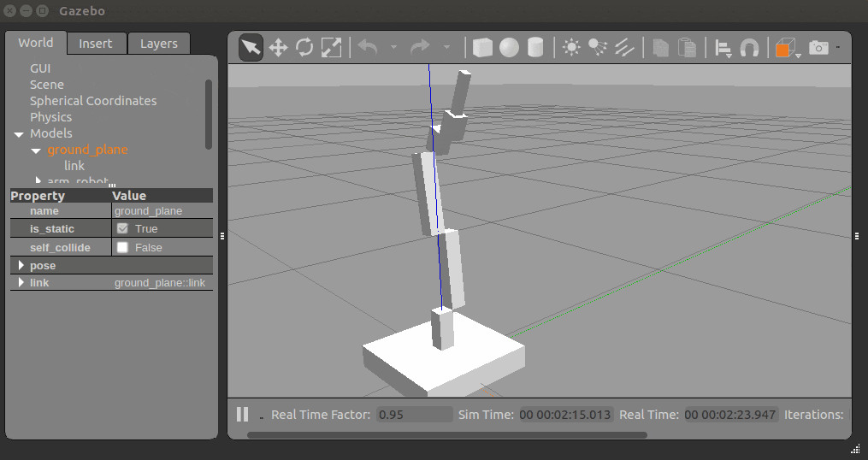Click the copy icon in toolbar
Viewport: 868px width, 460px height.
point(660,48)
